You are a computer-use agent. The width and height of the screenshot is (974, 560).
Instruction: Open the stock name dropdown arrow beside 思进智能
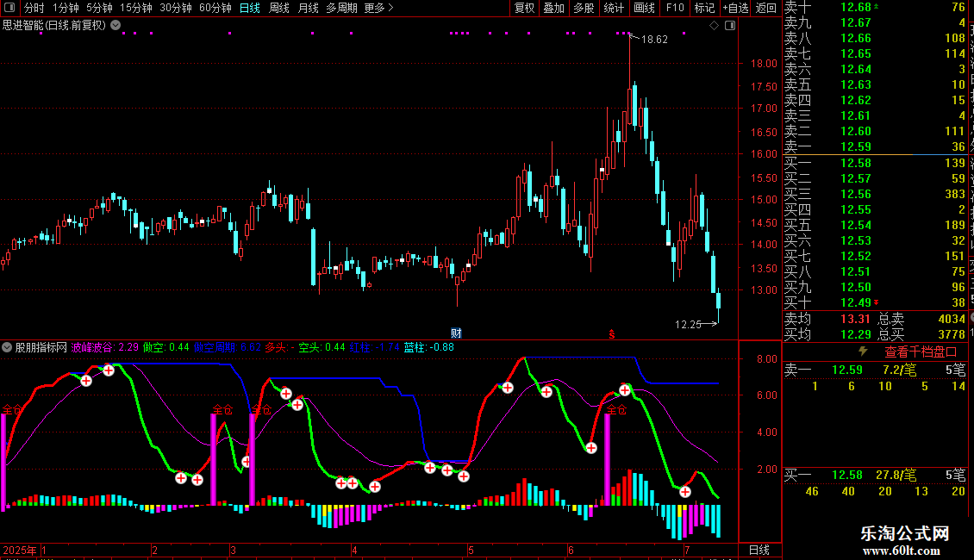tap(116, 26)
